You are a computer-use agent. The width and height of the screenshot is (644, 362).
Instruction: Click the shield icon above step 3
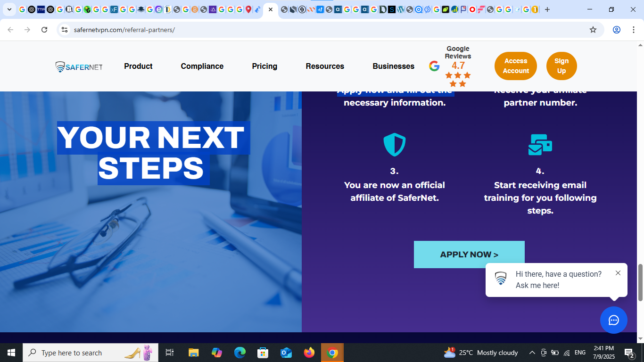tap(395, 145)
